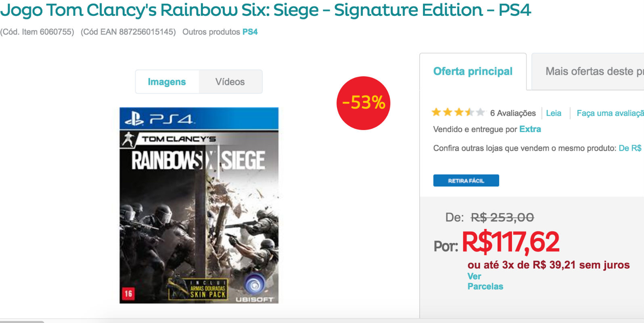The image size is (644, 323).
Task: Click the Faça uma avaliação link
Action: 610,113
